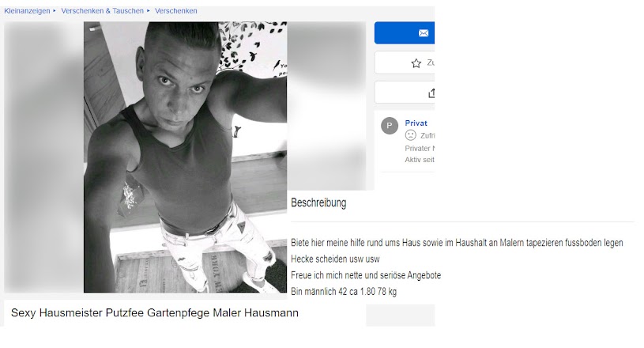Screen dimensions: 644x348
Task: Go to the Verschenken & Tauschen category
Action: click(102, 11)
